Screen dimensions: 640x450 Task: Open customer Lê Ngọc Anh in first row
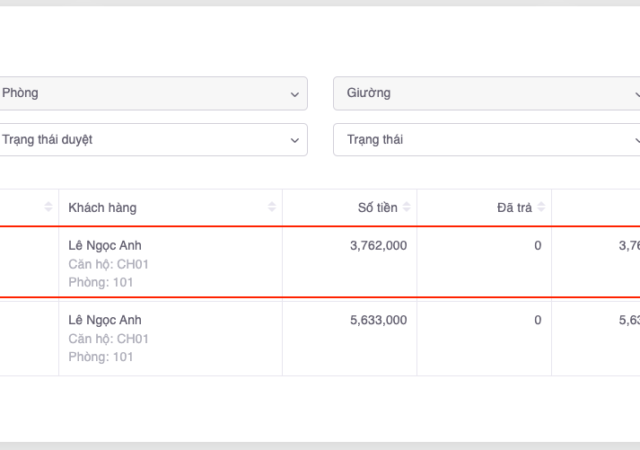105,245
